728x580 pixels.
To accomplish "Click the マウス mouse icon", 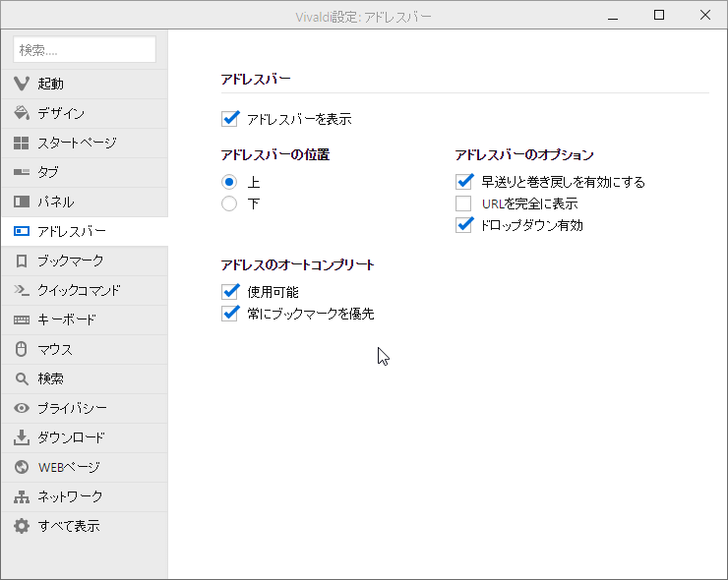I will tap(22, 349).
